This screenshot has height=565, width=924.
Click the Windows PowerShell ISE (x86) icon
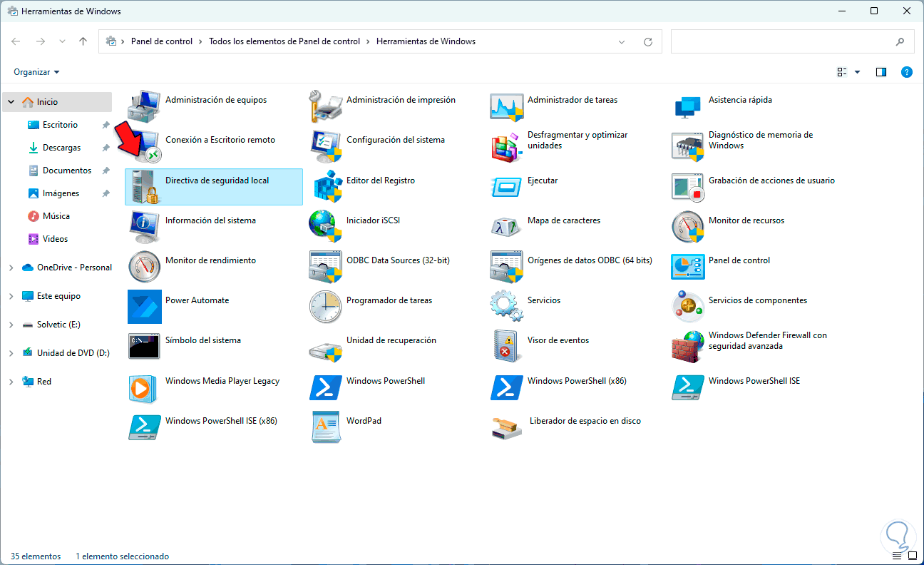[145, 427]
